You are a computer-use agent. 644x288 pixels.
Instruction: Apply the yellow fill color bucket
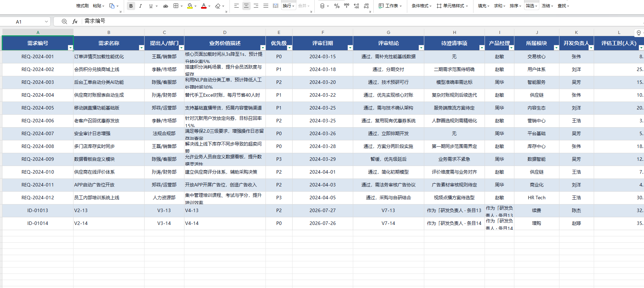tap(190, 6)
